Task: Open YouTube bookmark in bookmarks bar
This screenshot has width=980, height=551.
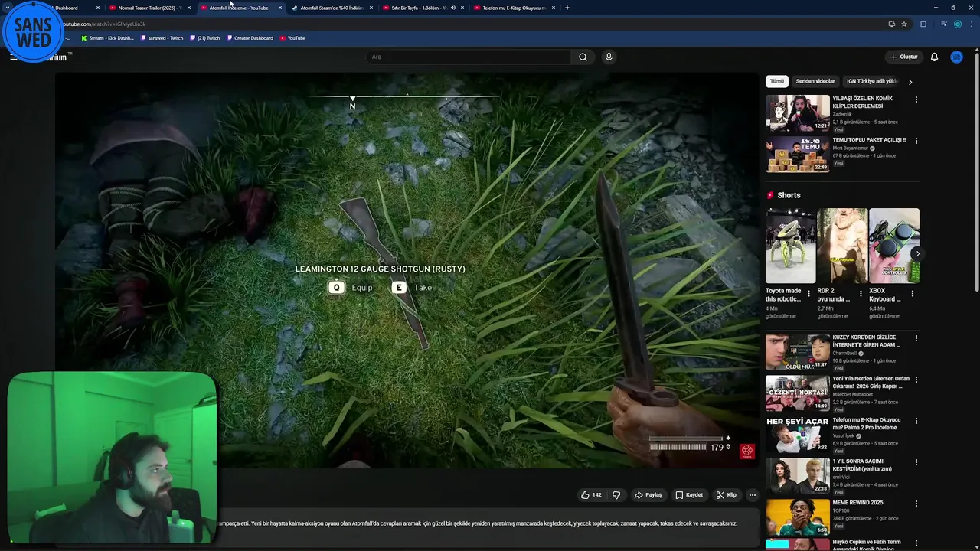Action: 292,37
